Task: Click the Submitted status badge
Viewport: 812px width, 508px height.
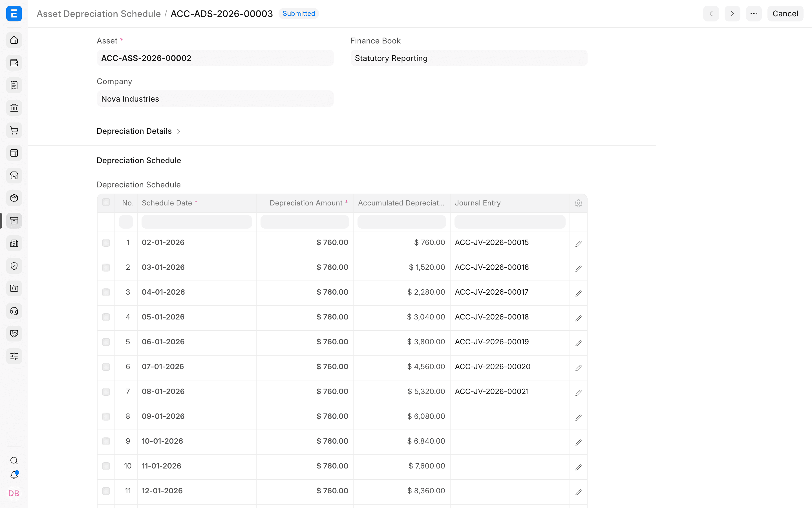Action: point(299,14)
